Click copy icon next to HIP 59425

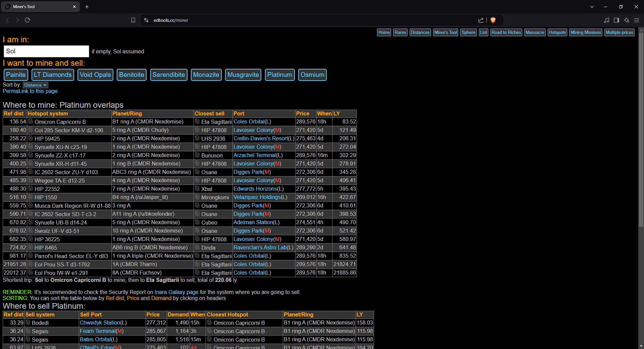tap(31, 138)
